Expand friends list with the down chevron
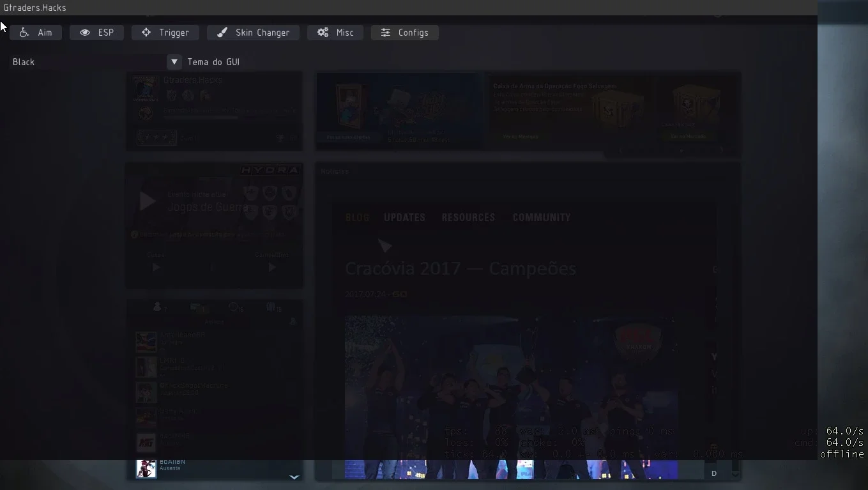This screenshot has height=490, width=868. click(x=294, y=477)
